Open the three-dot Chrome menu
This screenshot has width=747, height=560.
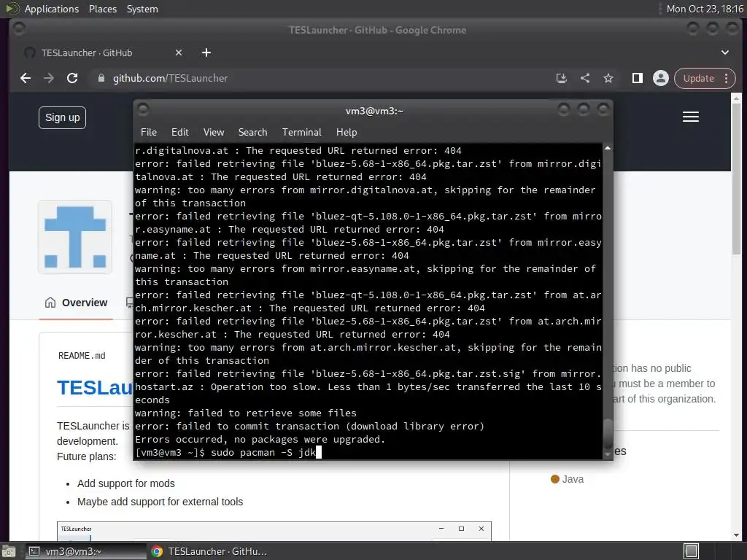(x=727, y=78)
